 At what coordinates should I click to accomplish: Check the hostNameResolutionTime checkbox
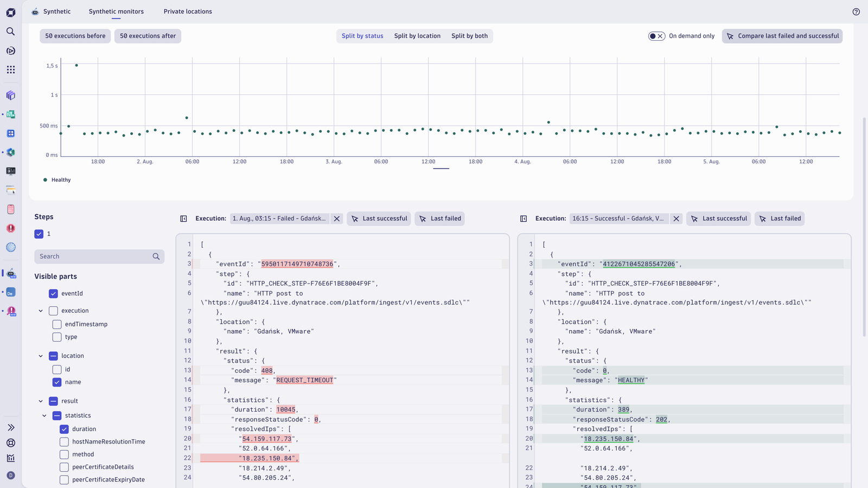(64, 442)
